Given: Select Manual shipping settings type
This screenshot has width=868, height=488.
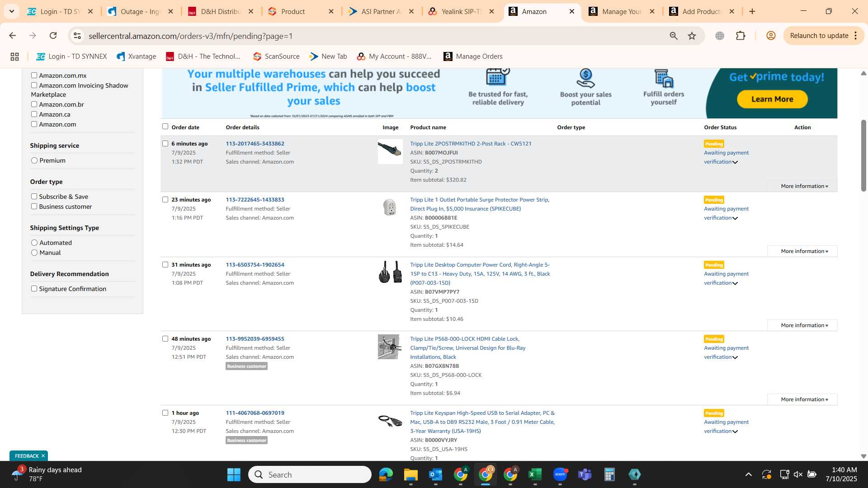Looking at the screenshot, I should (x=34, y=253).
